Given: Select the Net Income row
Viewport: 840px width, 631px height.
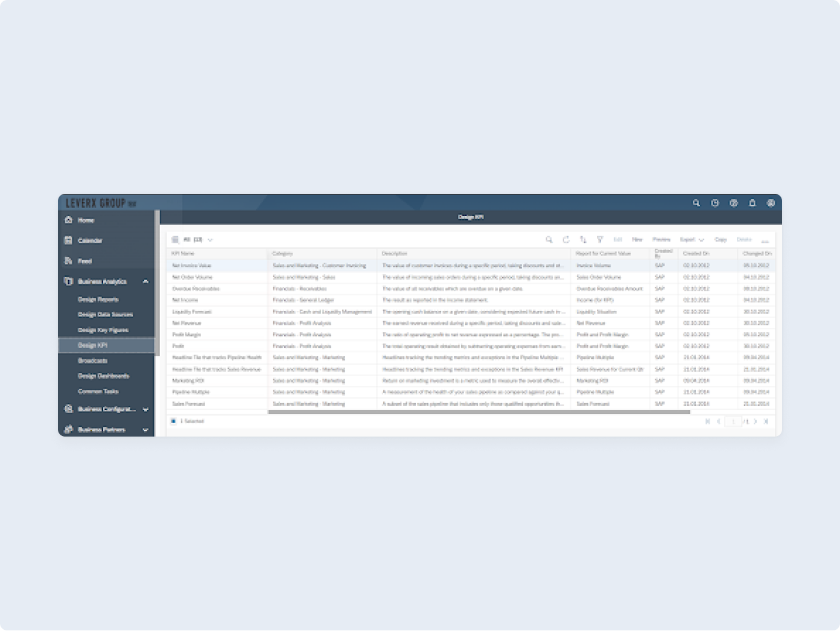Looking at the screenshot, I should (x=471, y=300).
